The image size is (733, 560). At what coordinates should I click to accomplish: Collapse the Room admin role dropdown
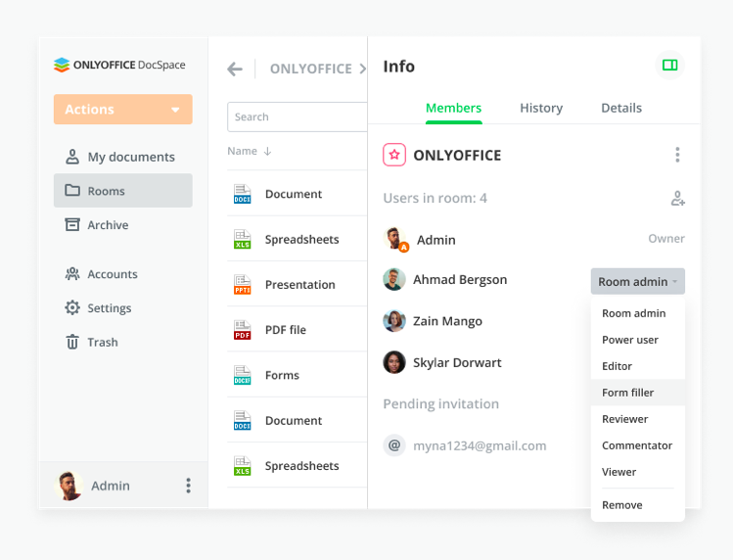(638, 281)
